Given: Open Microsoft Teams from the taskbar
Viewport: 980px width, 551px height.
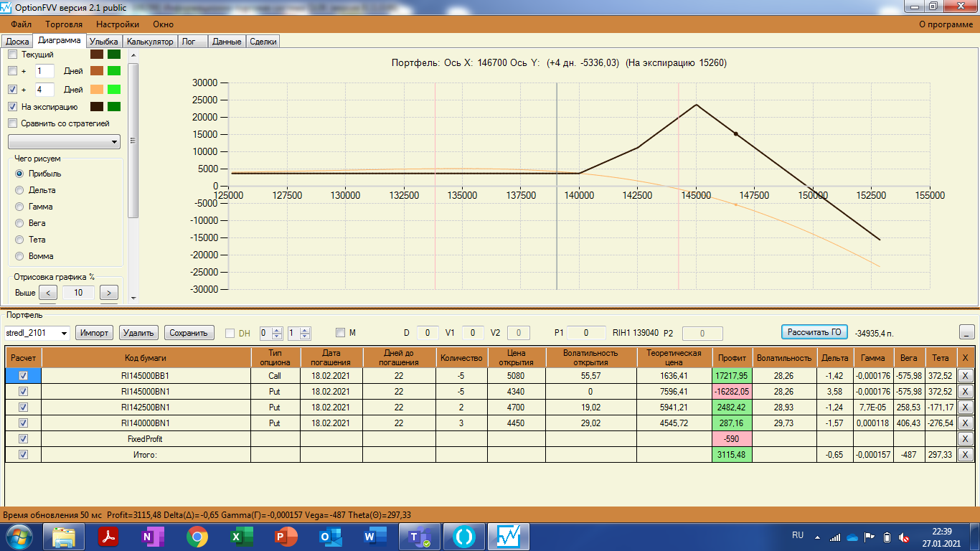Looking at the screenshot, I should (x=419, y=537).
